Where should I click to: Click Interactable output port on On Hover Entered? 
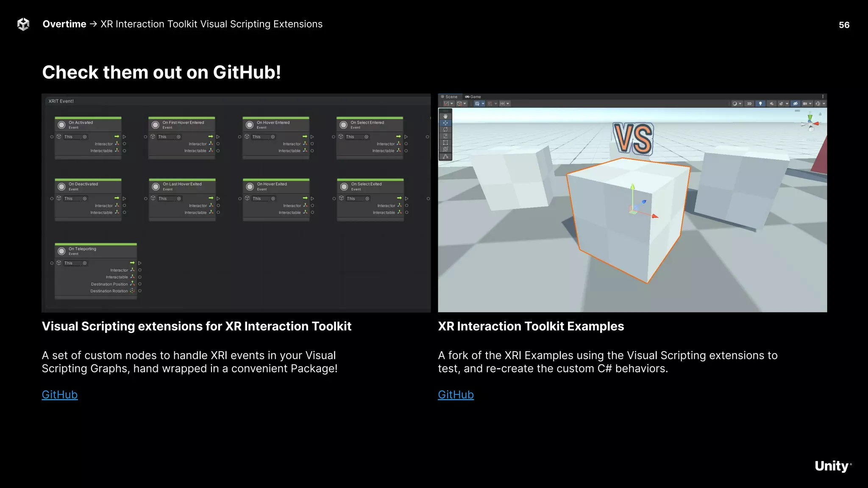click(x=312, y=151)
